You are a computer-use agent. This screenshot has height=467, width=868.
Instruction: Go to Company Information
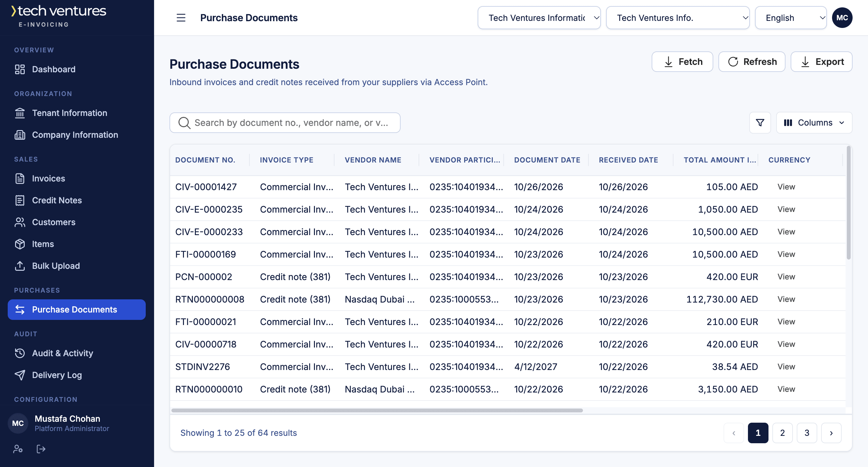pyautogui.click(x=77, y=135)
